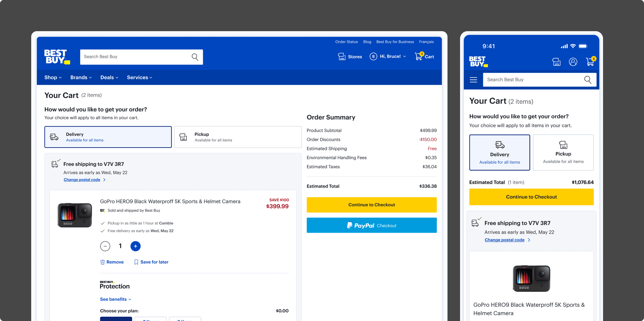Click the mobile Best Buy logo

[478, 62]
